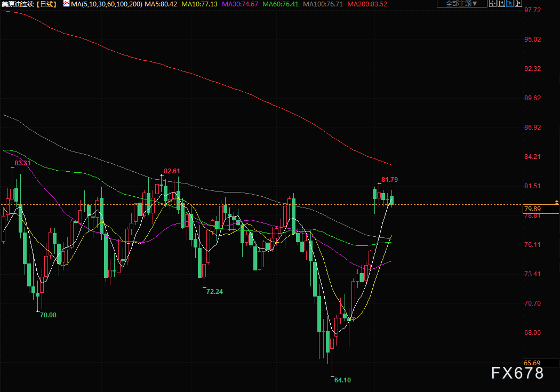Click the 83.31 high price marker
This screenshot has width=560, height=392.
pos(22,163)
